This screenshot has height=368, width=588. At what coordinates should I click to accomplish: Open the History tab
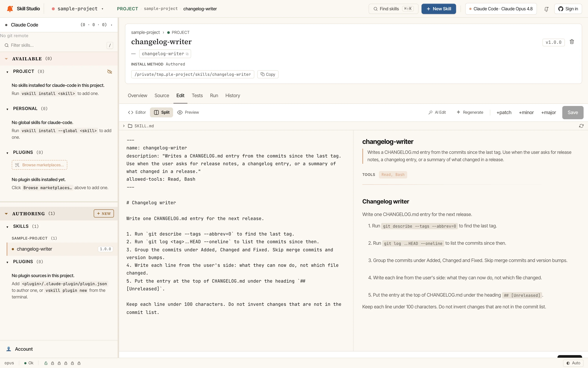232,95
